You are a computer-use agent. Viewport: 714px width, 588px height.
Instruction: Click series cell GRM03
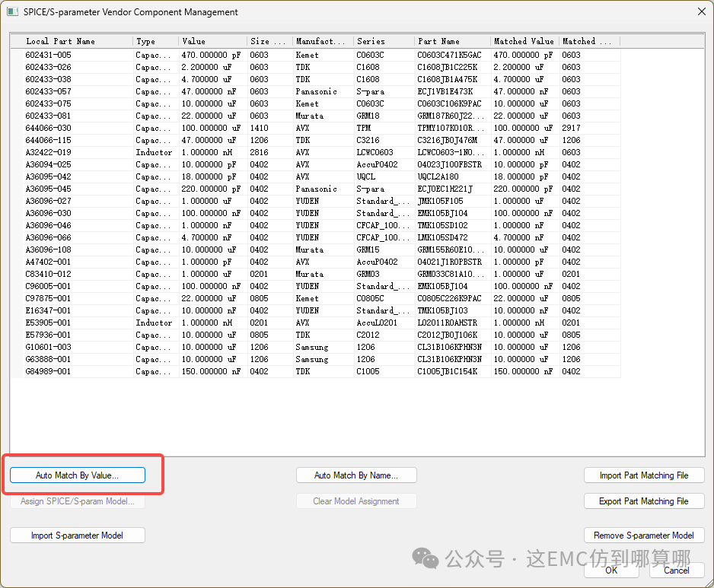point(368,274)
